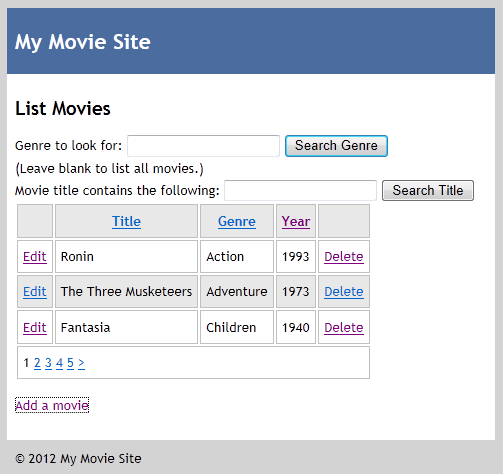
Task: Focus the movie title search field
Action: pos(300,190)
